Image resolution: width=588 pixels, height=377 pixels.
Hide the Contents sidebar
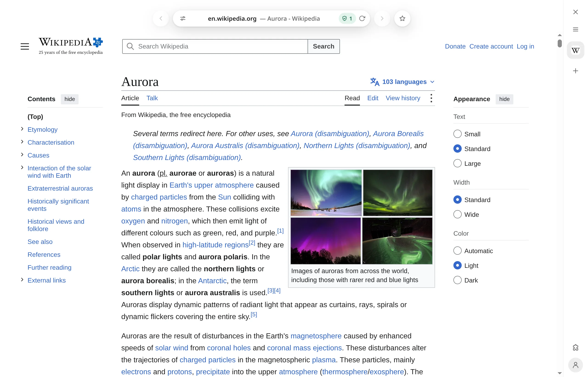(x=70, y=99)
